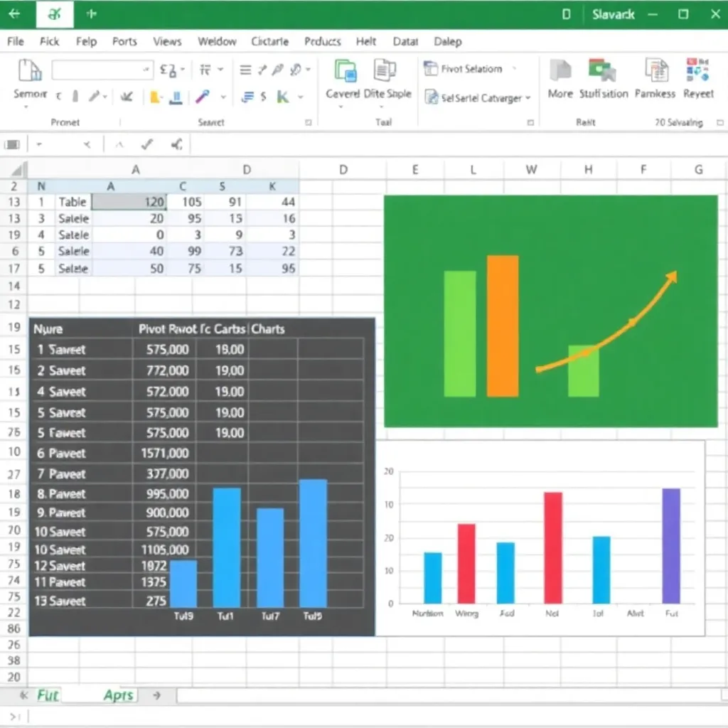
Task: Click the yellow fill color swatch
Action: click(155, 97)
